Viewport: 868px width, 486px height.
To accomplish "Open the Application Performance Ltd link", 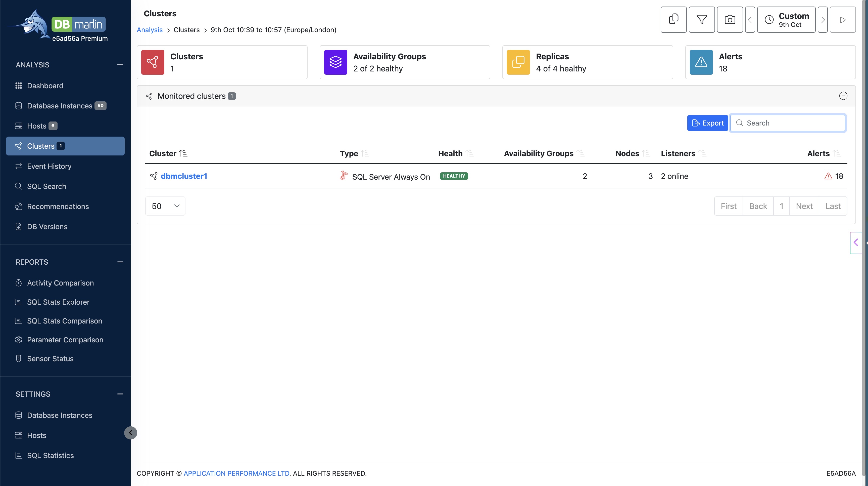I will [x=236, y=473].
